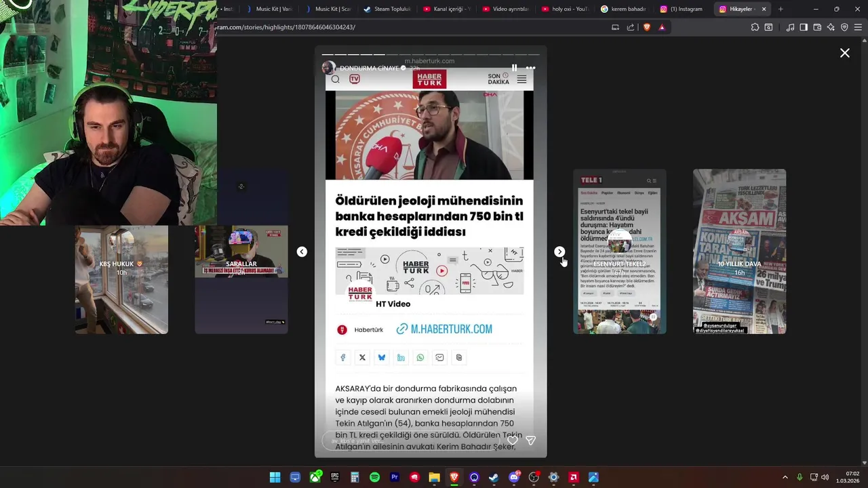Switch to the holy oxi YouTube tab

coord(564,9)
